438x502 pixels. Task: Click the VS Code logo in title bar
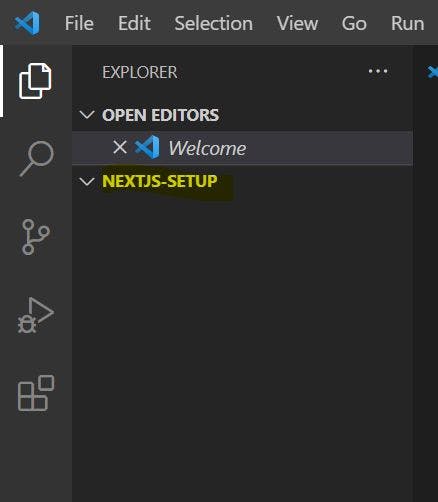[27, 23]
